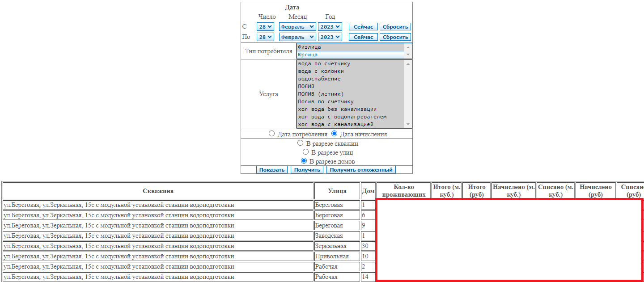Open the start date month dropdown
644x282 pixels.
(x=297, y=27)
